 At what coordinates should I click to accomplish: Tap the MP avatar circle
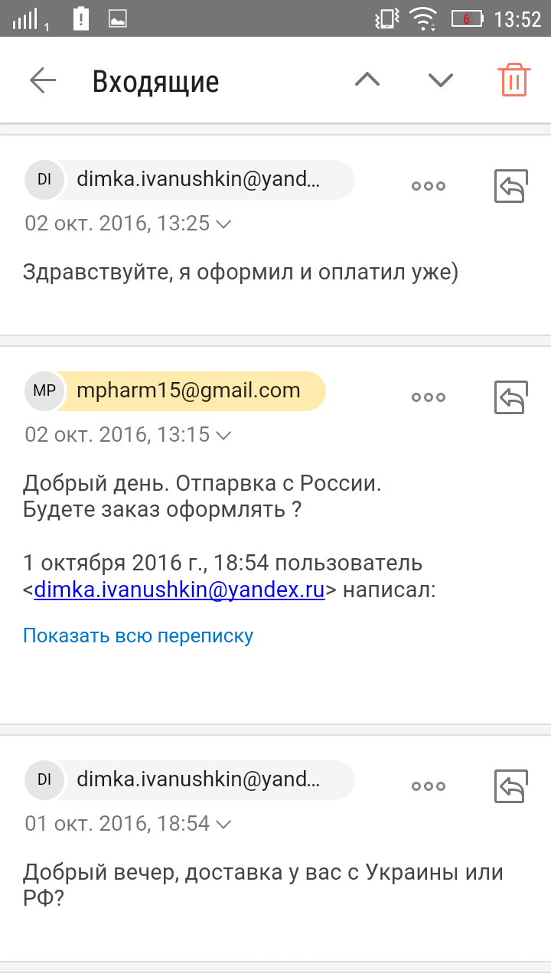coord(44,391)
